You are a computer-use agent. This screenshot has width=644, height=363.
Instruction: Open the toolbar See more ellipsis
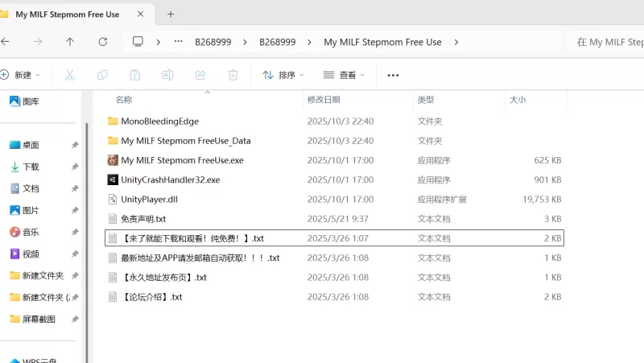(x=393, y=75)
